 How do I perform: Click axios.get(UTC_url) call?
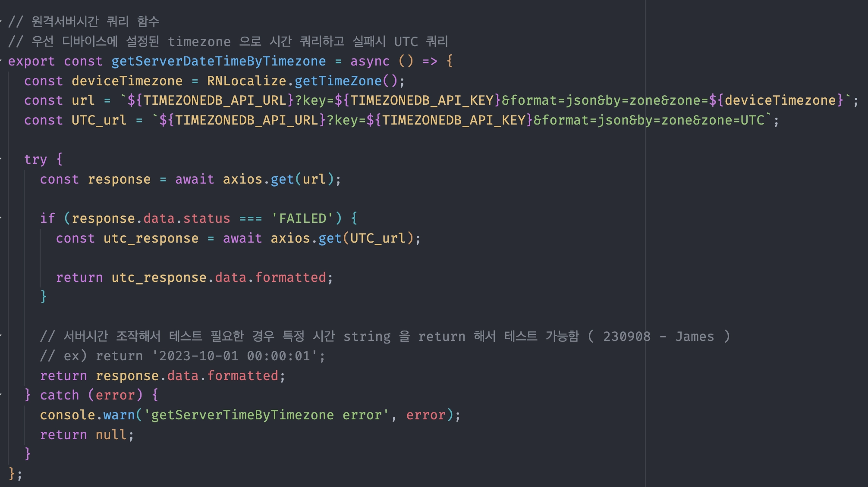[330, 238]
